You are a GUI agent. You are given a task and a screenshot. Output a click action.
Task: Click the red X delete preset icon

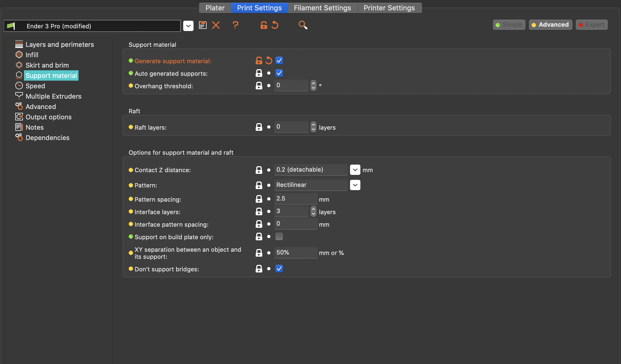tap(216, 25)
